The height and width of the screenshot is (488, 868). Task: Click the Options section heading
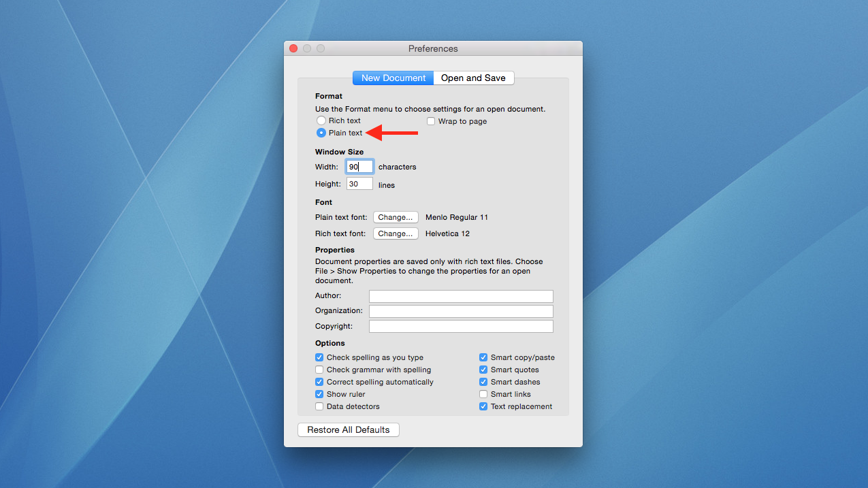click(x=330, y=343)
